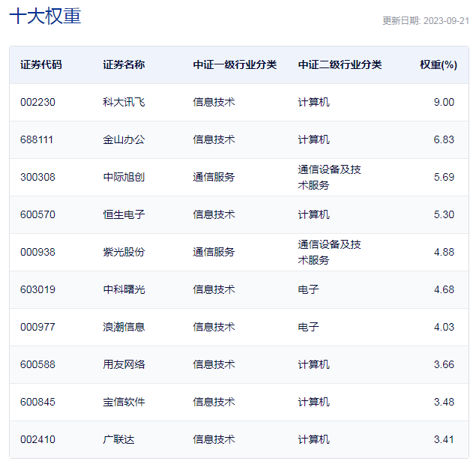476x470 pixels.
Task: Click the stock name 中际旭创
Action: 124,177
